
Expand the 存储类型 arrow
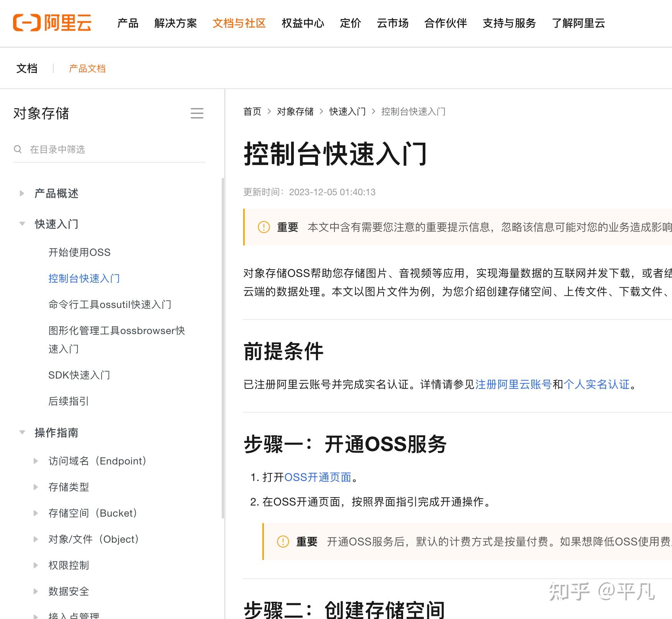pyautogui.click(x=36, y=487)
